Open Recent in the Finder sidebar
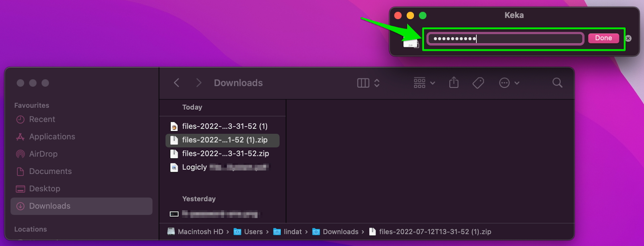The image size is (644, 246). point(81,119)
